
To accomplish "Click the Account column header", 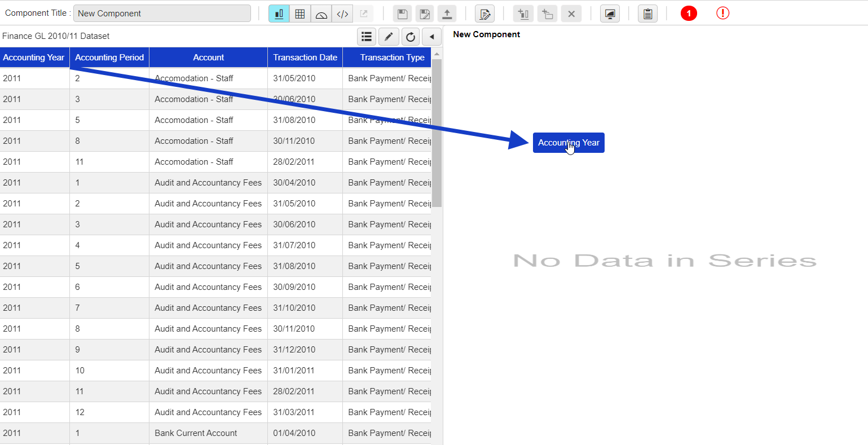I will 208,58.
